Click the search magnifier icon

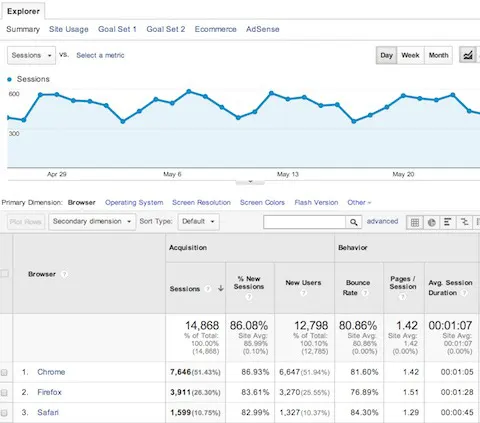[x=354, y=222]
